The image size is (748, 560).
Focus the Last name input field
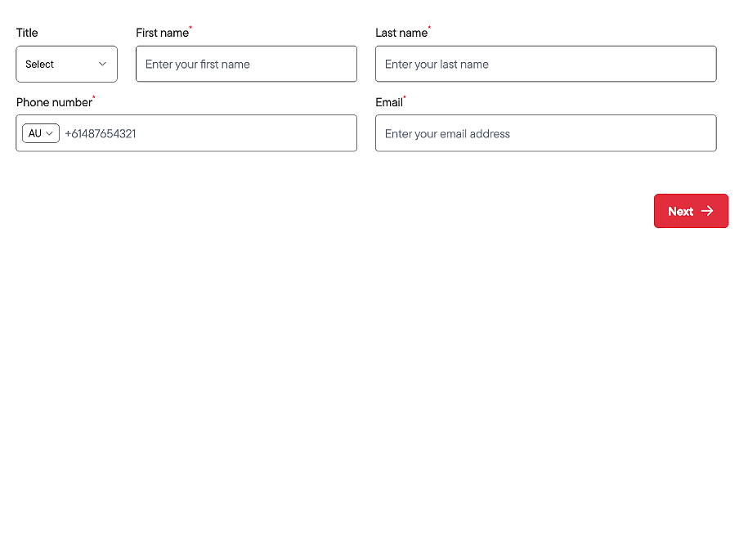click(546, 64)
